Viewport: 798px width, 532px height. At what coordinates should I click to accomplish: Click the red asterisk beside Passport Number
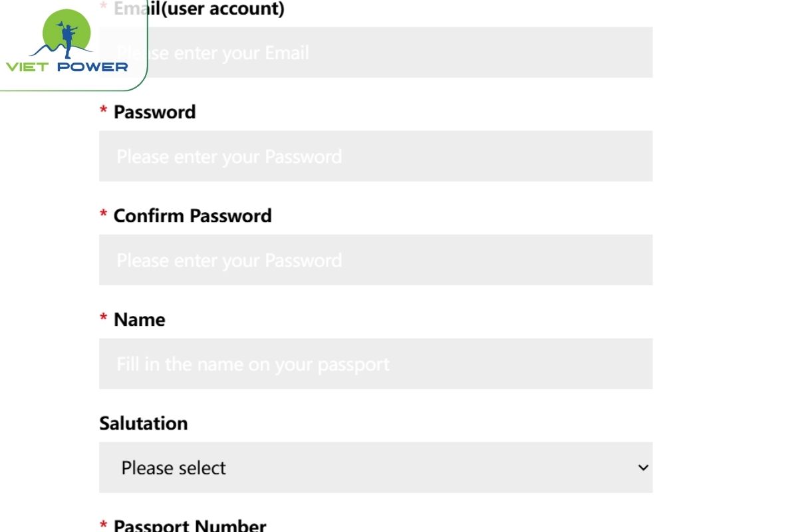click(103, 525)
